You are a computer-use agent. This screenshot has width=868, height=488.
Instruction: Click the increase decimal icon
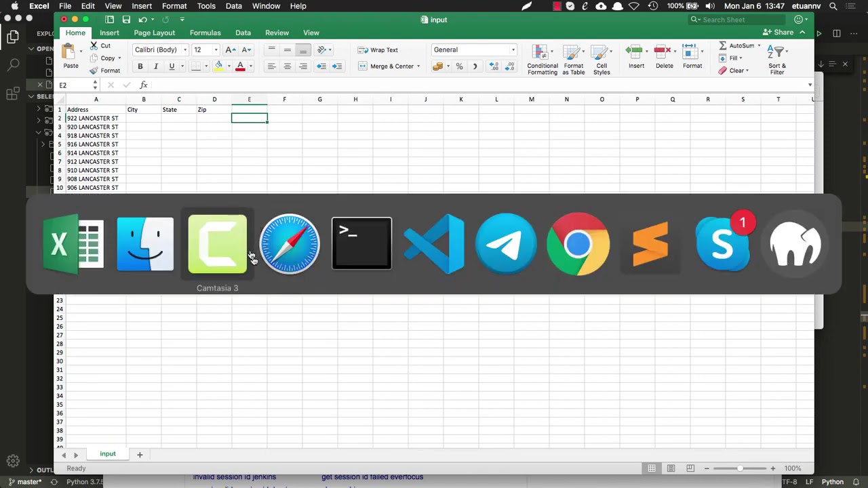[x=494, y=66]
